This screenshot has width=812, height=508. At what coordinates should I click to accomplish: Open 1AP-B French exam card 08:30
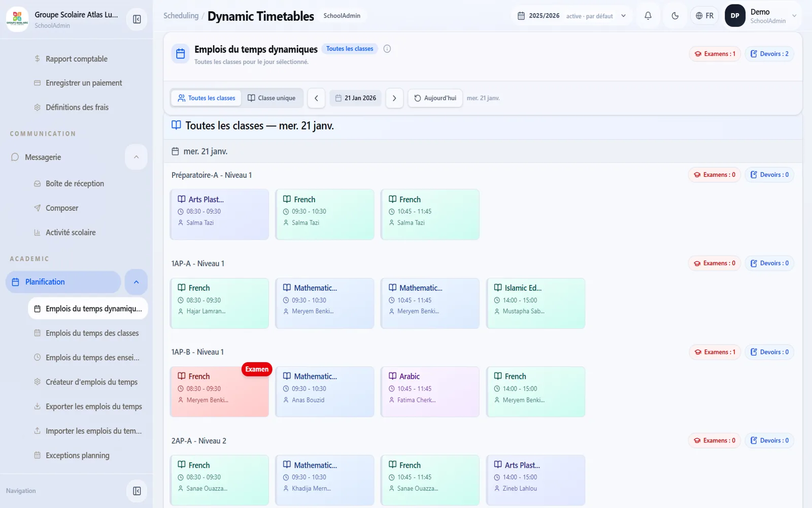pos(219,392)
